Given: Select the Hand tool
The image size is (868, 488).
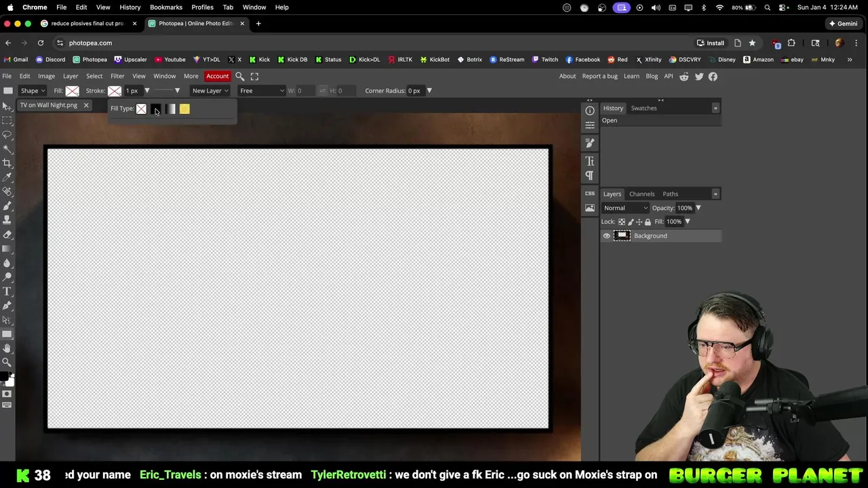Looking at the screenshot, I should point(7,348).
